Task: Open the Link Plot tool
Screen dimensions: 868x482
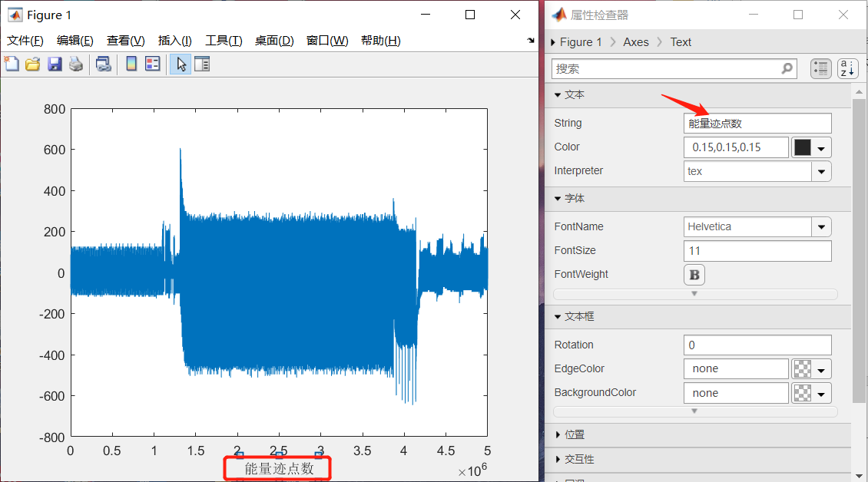Action: click(103, 64)
